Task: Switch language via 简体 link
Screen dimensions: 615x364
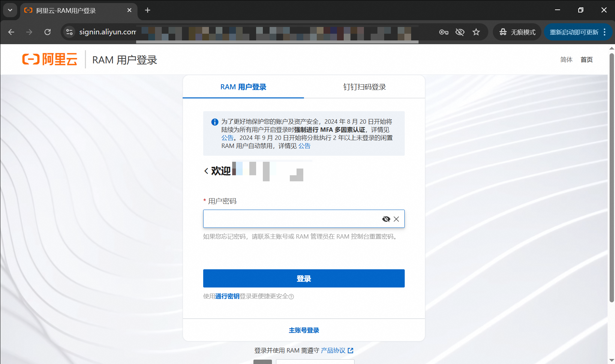Action: point(566,60)
